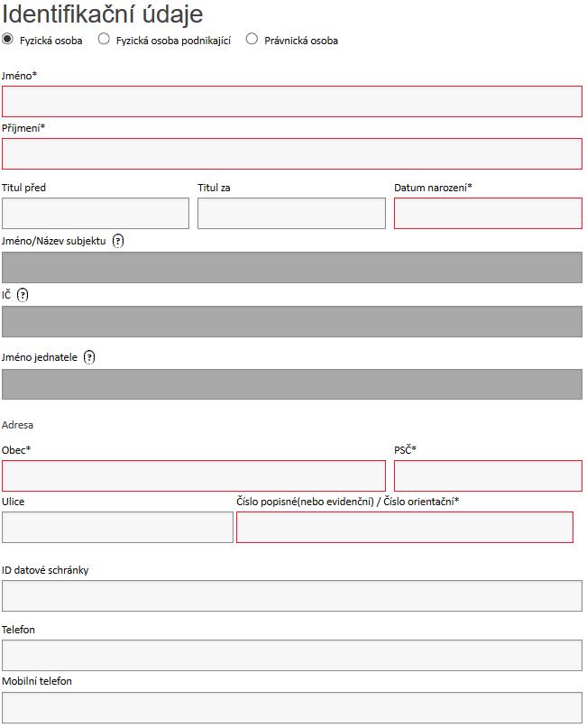
Task: Click the greyed Jméno/Název subjektu field
Action: [292, 267]
